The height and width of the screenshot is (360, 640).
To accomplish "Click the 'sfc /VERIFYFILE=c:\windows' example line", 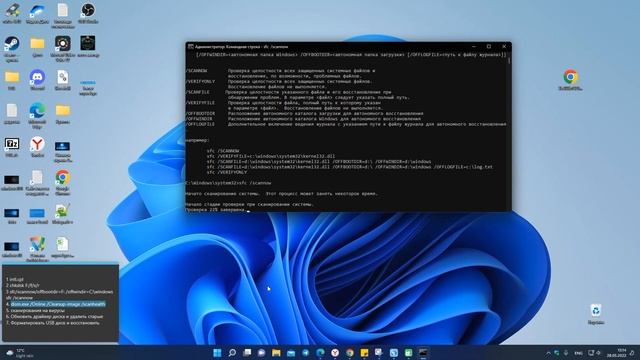I will pos(271,156).
